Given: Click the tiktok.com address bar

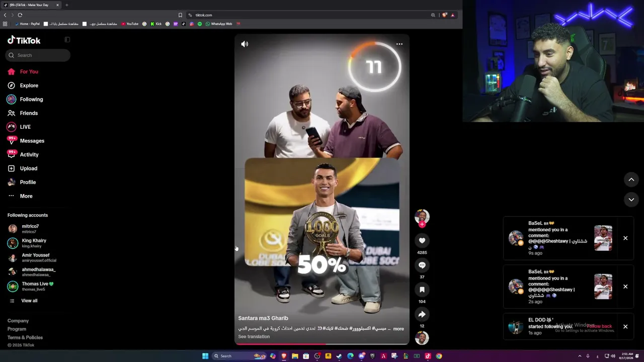Looking at the screenshot, I should 307,15.
